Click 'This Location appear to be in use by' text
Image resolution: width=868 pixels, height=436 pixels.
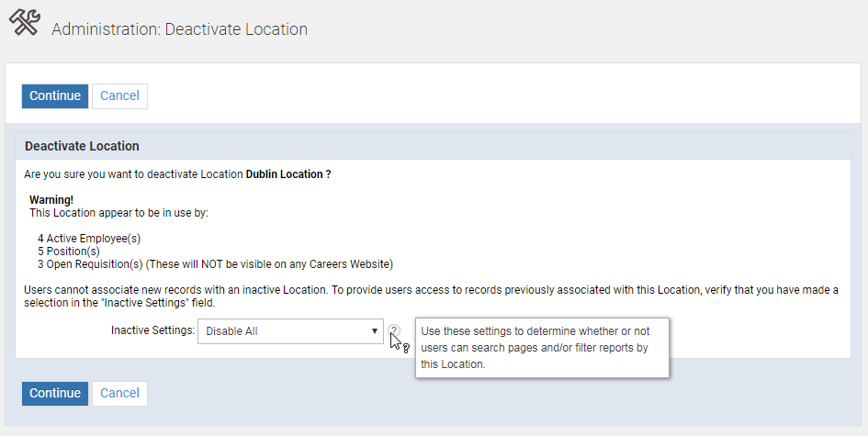[118, 212]
